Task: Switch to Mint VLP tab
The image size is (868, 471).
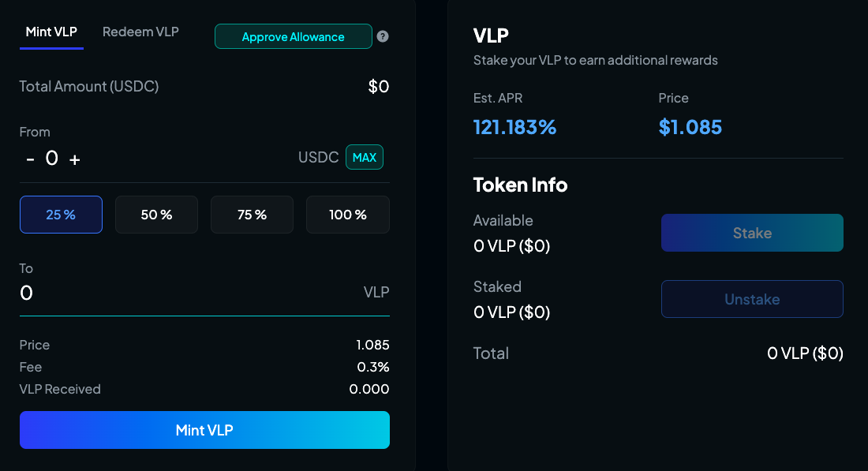Action: [x=51, y=32]
